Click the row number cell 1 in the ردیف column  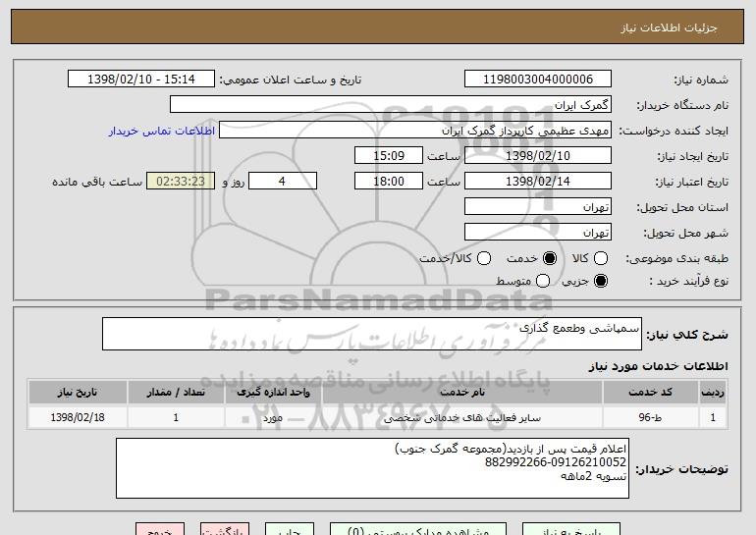pyautogui.click(x=713, y=417)
